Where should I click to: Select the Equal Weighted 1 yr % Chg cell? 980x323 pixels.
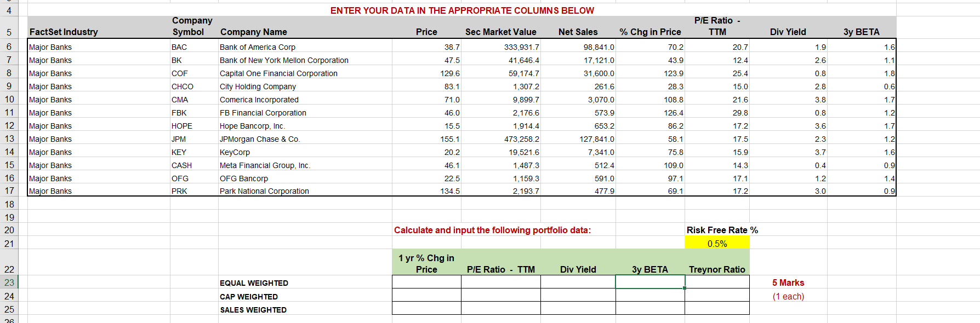pyautogui.click(x=426, y=282)
